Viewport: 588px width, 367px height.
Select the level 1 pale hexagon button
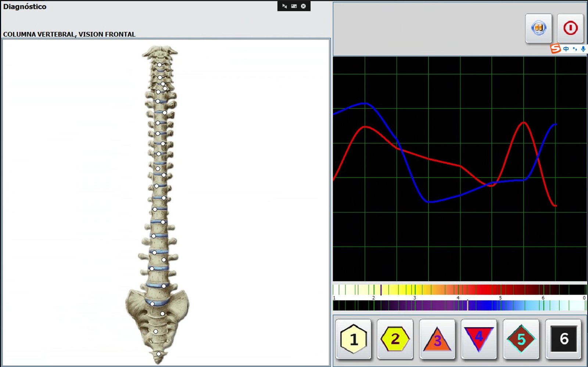(353, 339)
